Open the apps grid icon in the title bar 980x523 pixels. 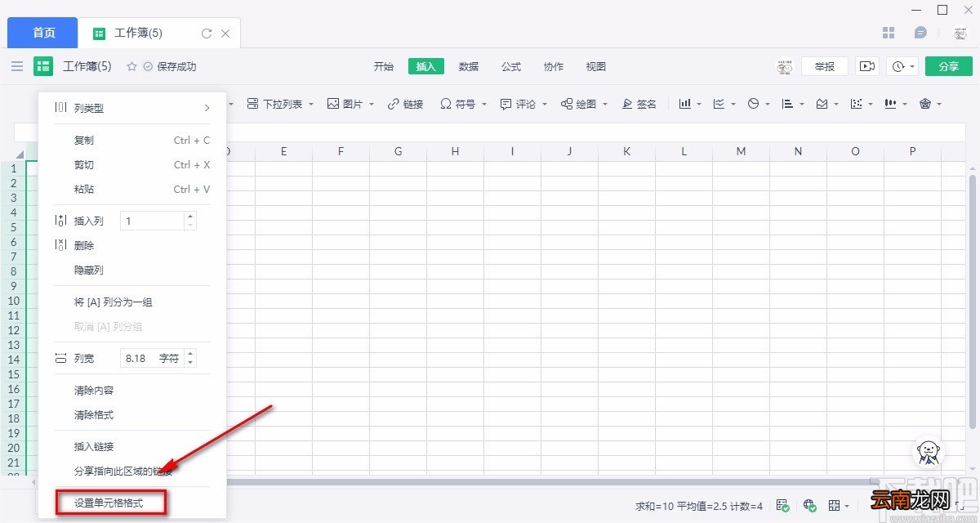pos(889,33)
